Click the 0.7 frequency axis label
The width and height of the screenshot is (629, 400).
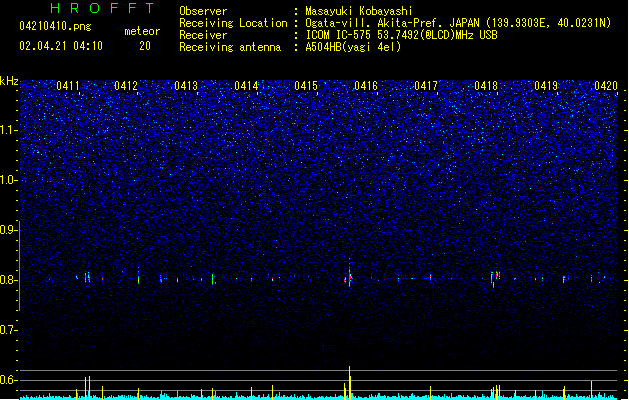pyautogui.click(x=8, y=330)
